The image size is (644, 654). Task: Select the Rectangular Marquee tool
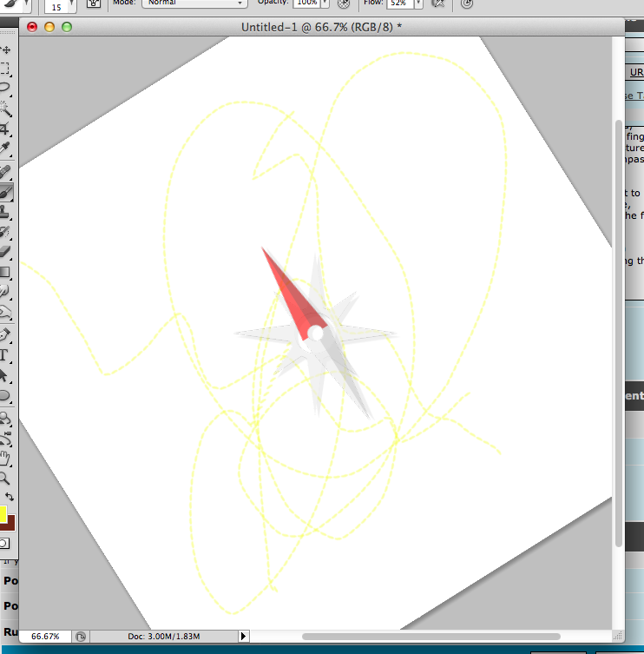click(5, 69)
